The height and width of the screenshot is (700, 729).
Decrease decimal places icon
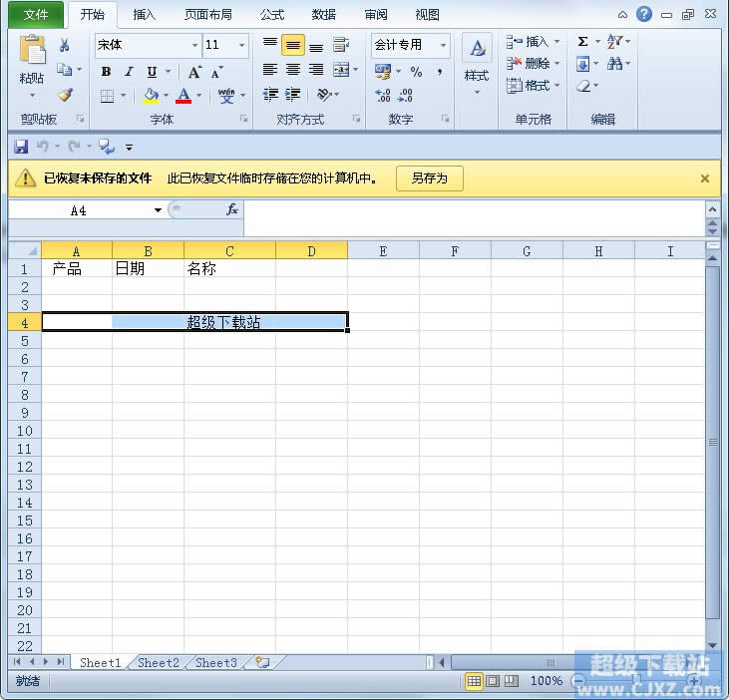(x=405, y=96)
